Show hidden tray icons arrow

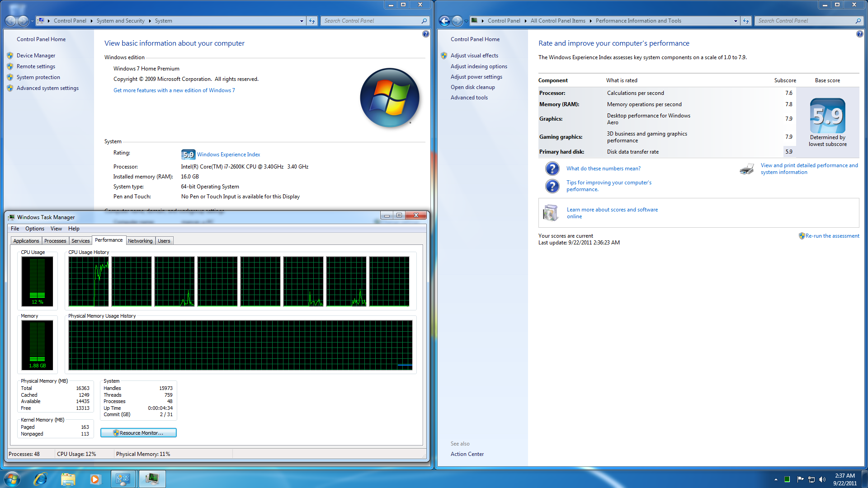click(776, 479)
